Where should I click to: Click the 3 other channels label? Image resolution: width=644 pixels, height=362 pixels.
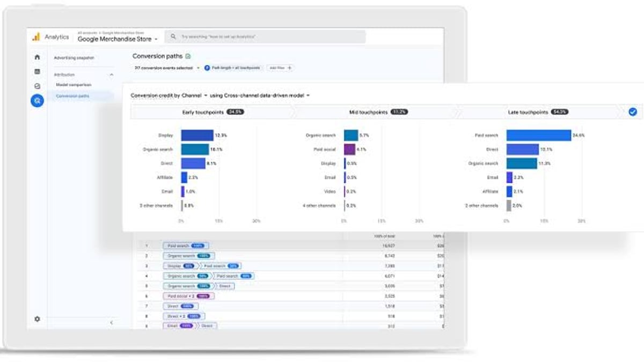click(x=156, y=205)
